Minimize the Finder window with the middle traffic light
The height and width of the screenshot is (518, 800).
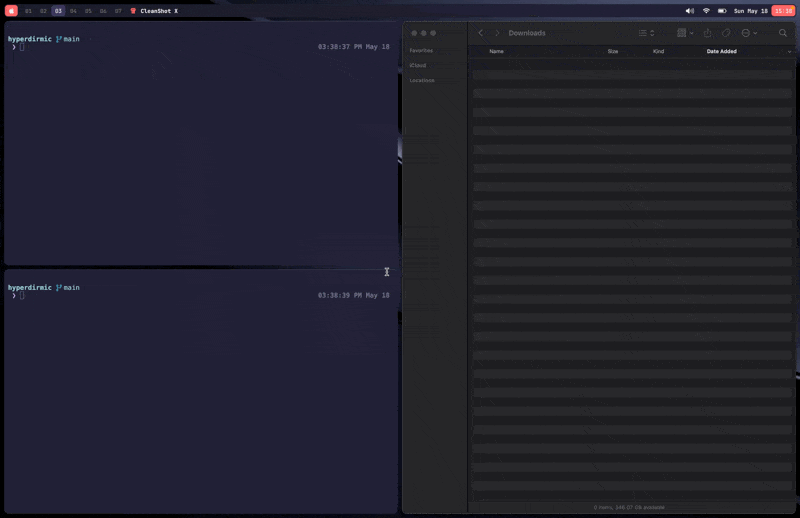coord(423,33)
